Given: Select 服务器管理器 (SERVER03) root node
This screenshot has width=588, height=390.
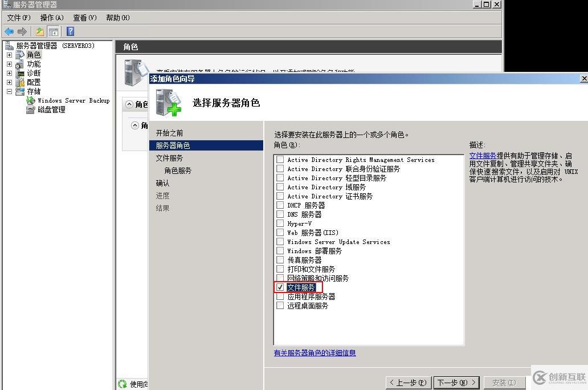Looking at the screenshot, I should coord(55,46).
